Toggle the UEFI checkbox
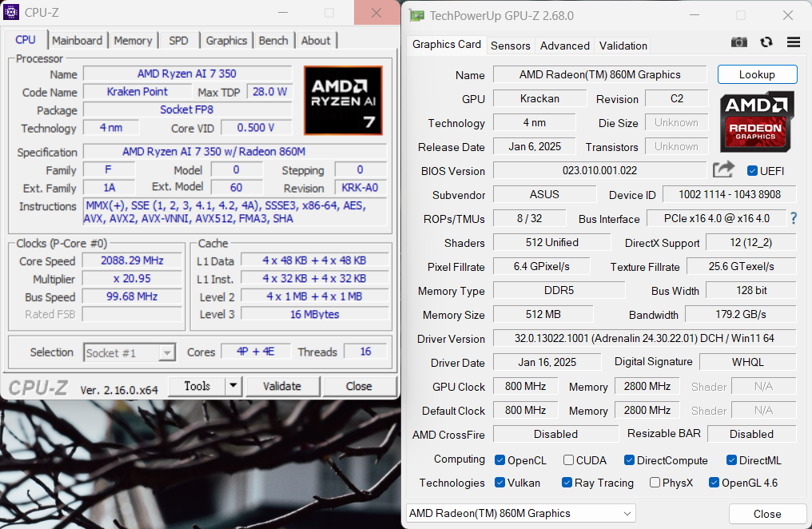The height and width of the screenshot is (529, 812). [752, 171]
